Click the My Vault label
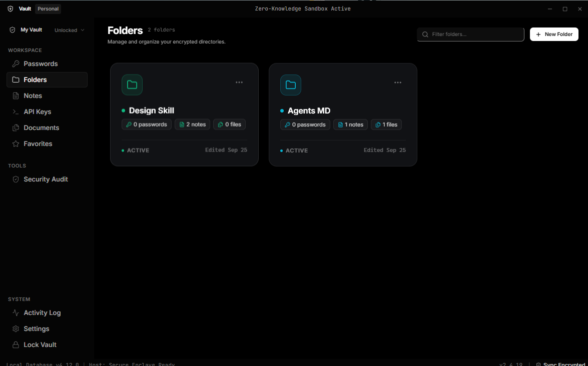Screen dimensions: 588x366 (31, 30)
